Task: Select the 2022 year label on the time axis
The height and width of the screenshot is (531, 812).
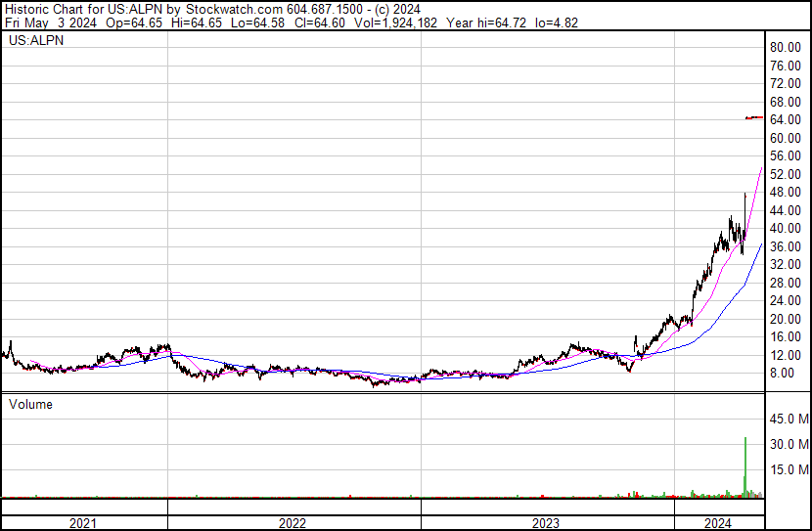Action: [x=292, y=523]
